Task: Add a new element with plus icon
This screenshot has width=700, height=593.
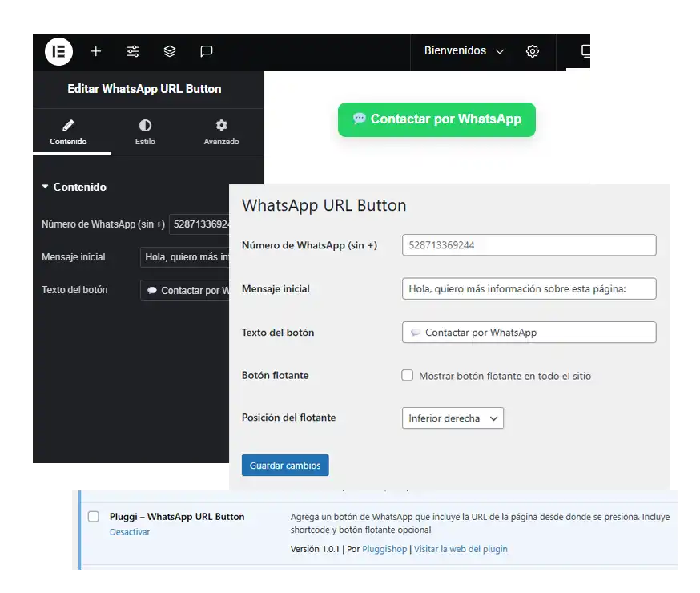Action: 95,52
